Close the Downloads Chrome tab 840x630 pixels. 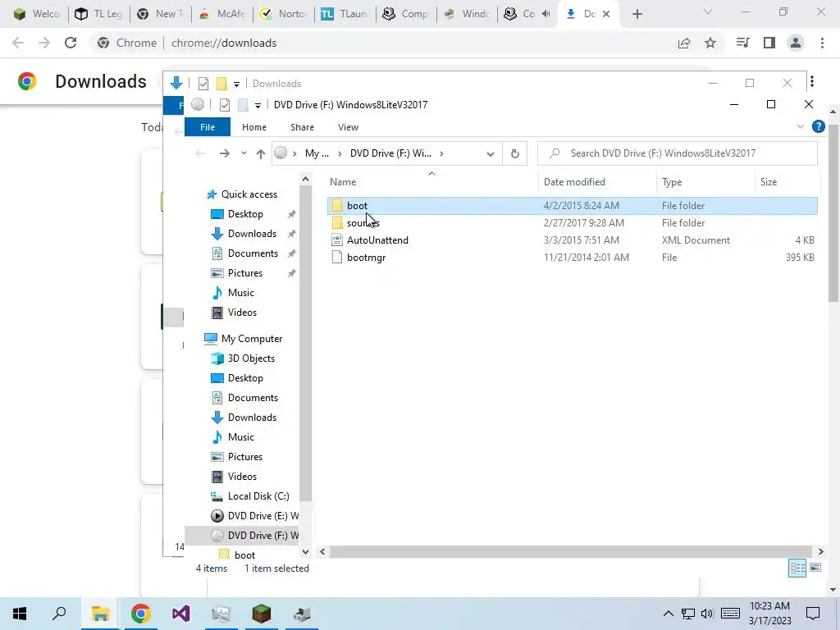[606, 14]
